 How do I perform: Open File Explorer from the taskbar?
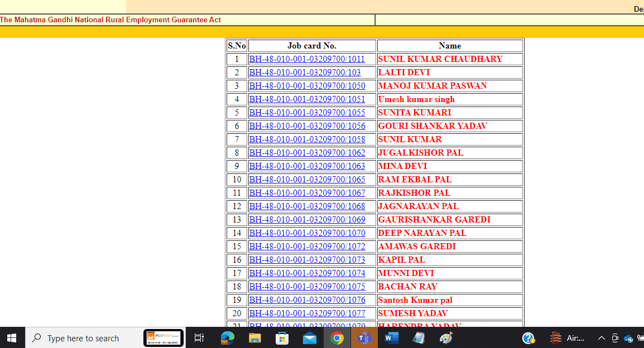pyautogui.click(x=254, y=337)
